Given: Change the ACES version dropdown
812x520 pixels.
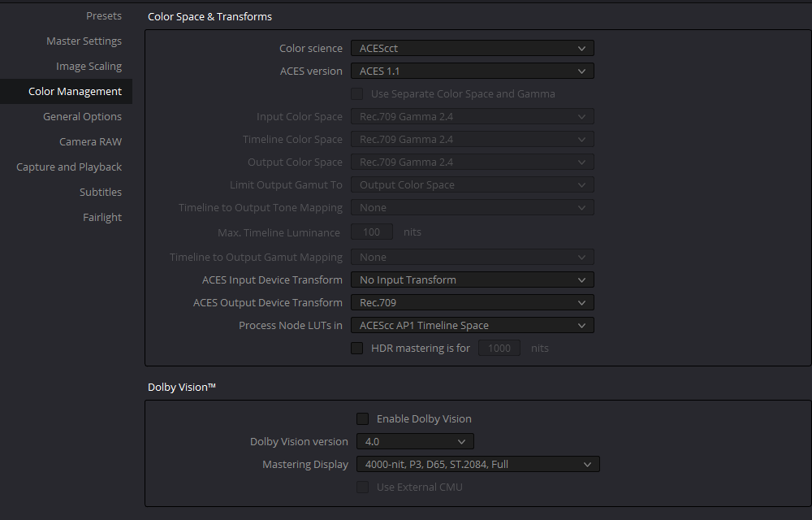Looking at the screenshot, I should click(473, 71).
